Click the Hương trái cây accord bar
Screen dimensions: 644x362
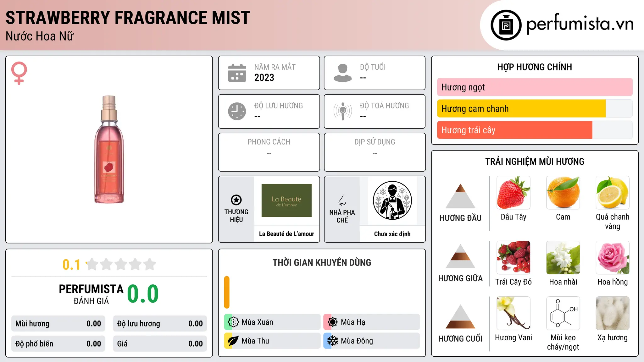tap(535, 130)
